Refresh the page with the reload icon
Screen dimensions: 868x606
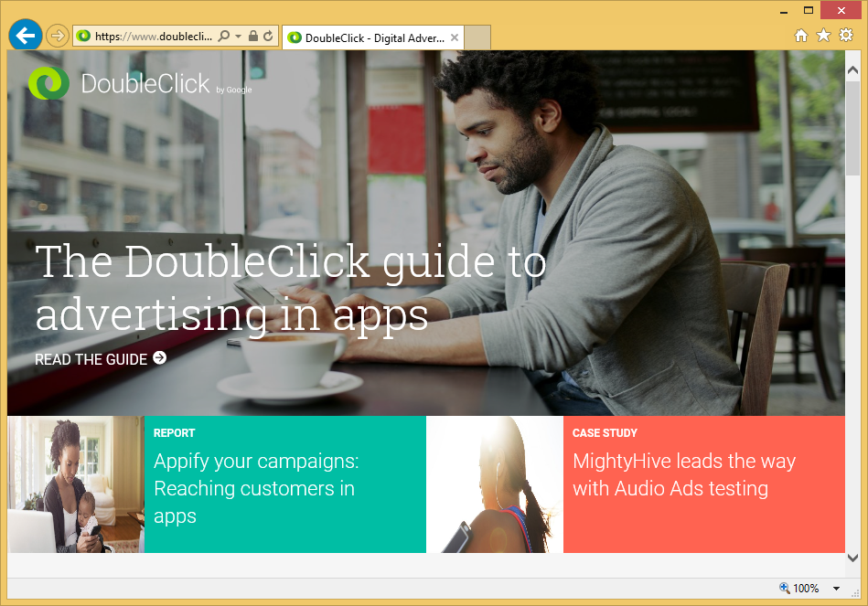pos(268,37)
